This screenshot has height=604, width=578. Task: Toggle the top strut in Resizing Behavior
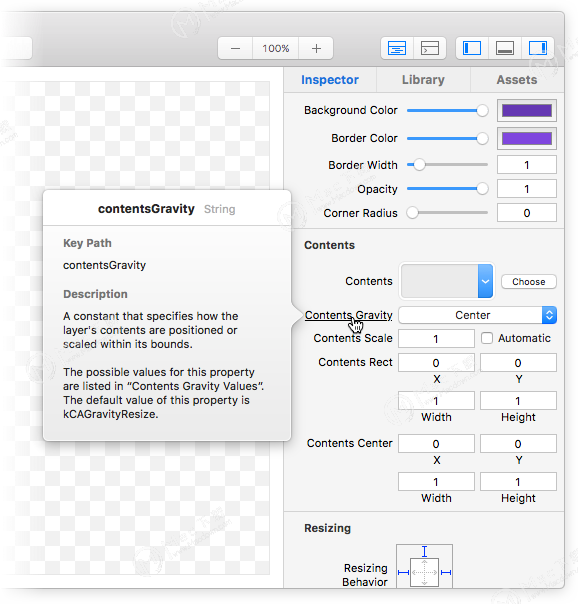pyautogui.click(x=424, y=552)
